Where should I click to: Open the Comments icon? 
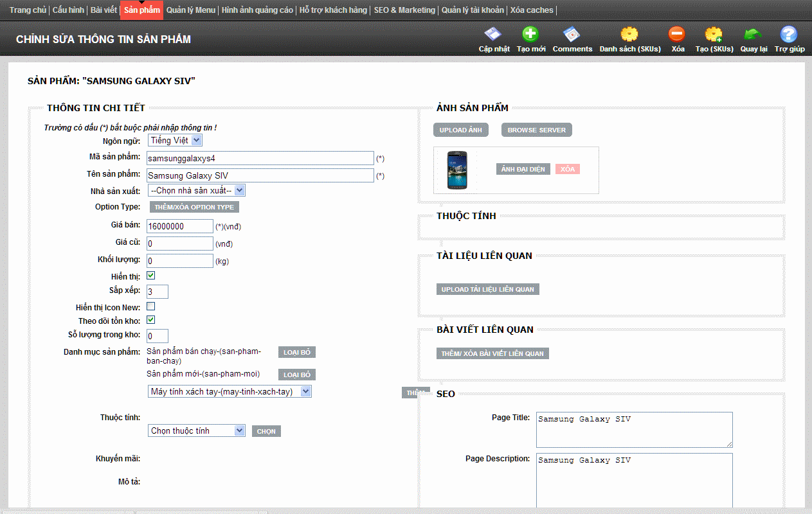(572, 34)
